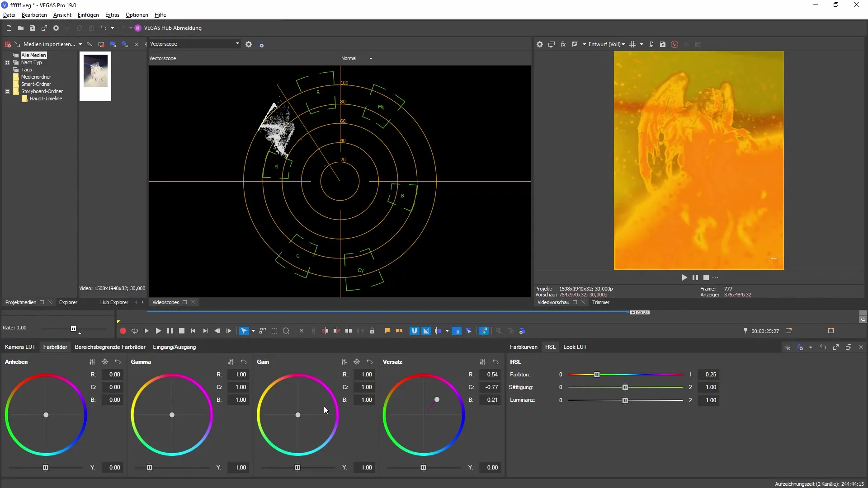Pause the video preview
This screenshot has height=488, width=868.
pyautogui.click(x=695, y=277)
